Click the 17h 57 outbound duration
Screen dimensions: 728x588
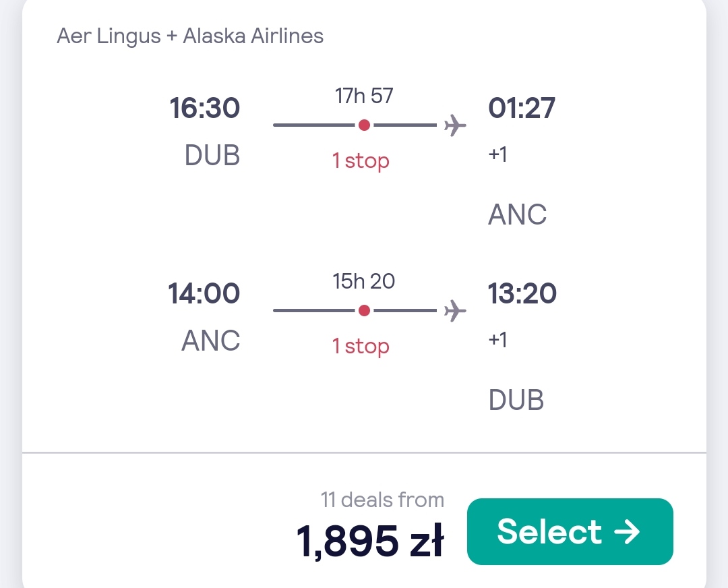[x=364, y=96]
